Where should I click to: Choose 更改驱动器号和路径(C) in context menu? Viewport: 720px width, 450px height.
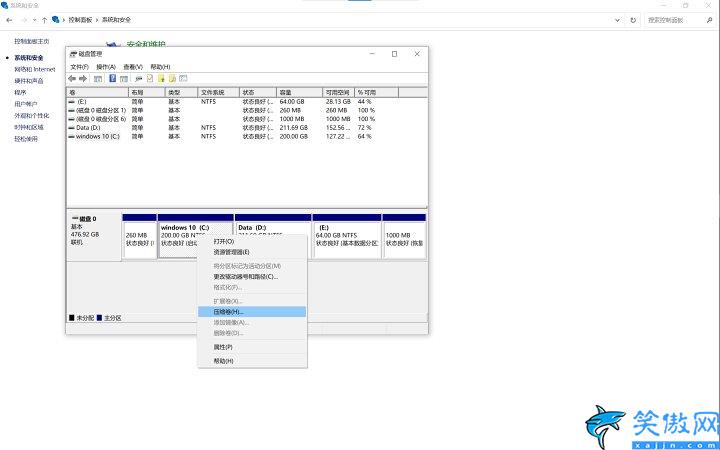(252, 277)
